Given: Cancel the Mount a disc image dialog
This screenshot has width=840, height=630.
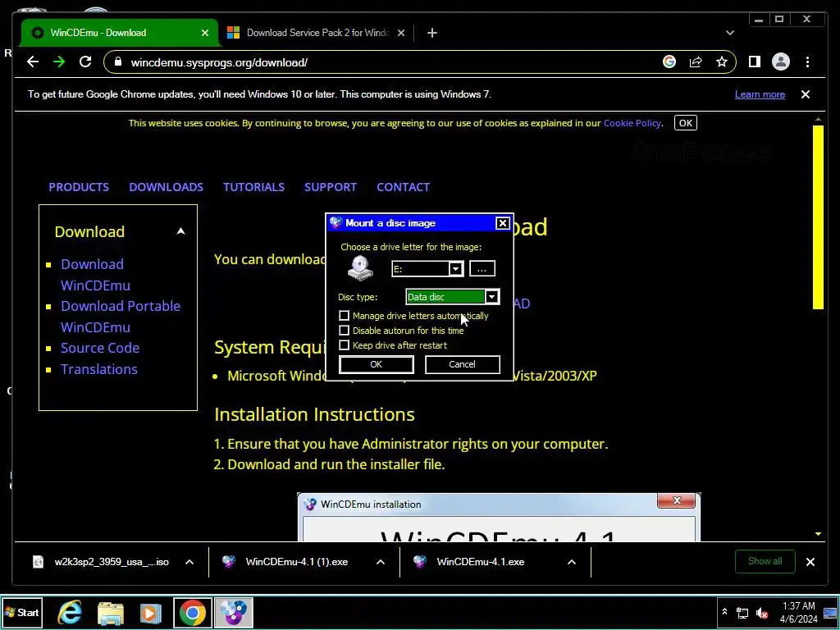Looking at the screenshot, I should pyautogui.click(x=463, y=364).
